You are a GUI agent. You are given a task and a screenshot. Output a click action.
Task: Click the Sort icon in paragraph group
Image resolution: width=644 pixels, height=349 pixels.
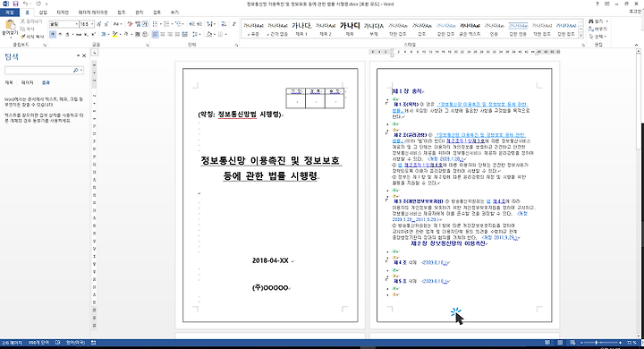223,24
